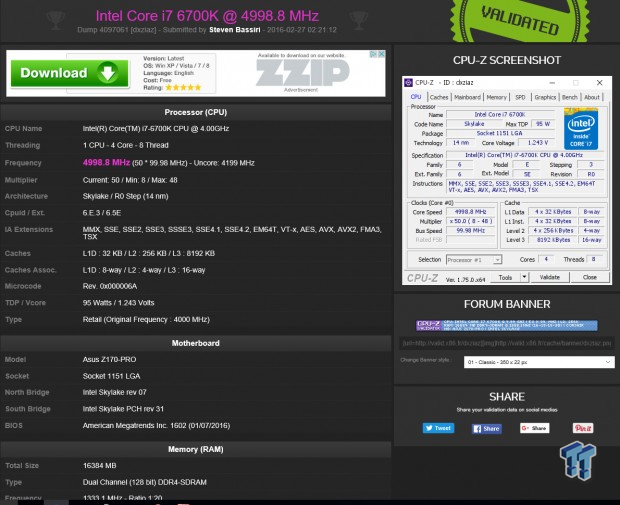
Task: Click the Close button in CPU-Z
Action: [590, 278]
